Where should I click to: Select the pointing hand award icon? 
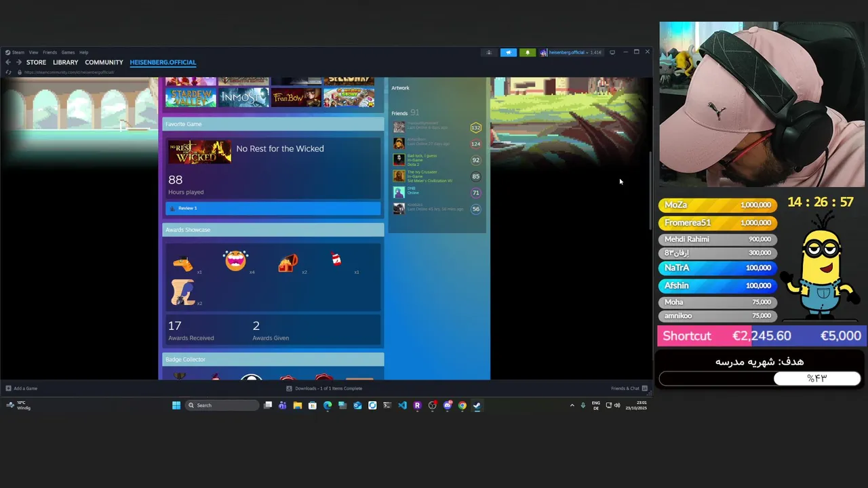[182, 264]
